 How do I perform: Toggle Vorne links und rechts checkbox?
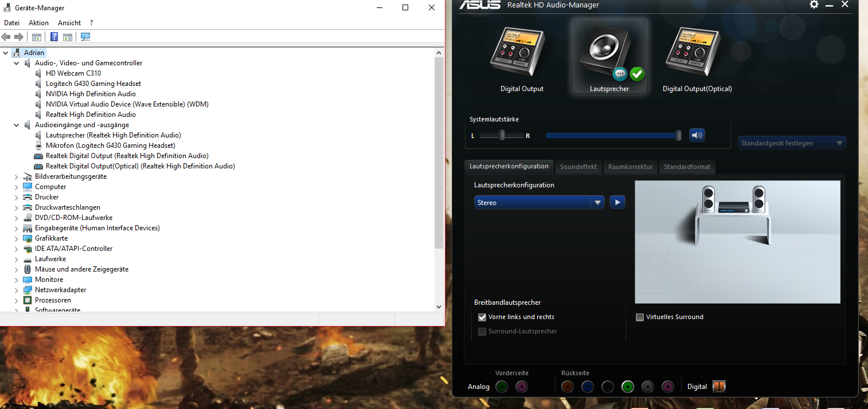click(x=482, y=317)
